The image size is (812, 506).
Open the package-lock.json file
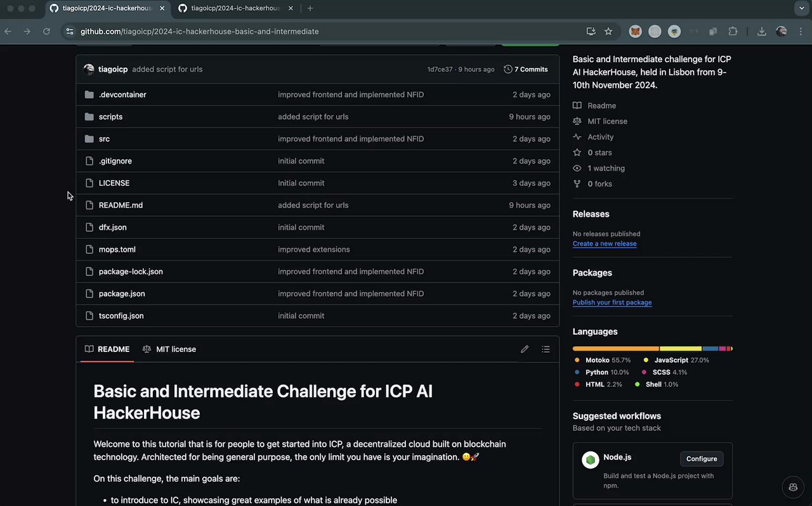coord(131,271)
